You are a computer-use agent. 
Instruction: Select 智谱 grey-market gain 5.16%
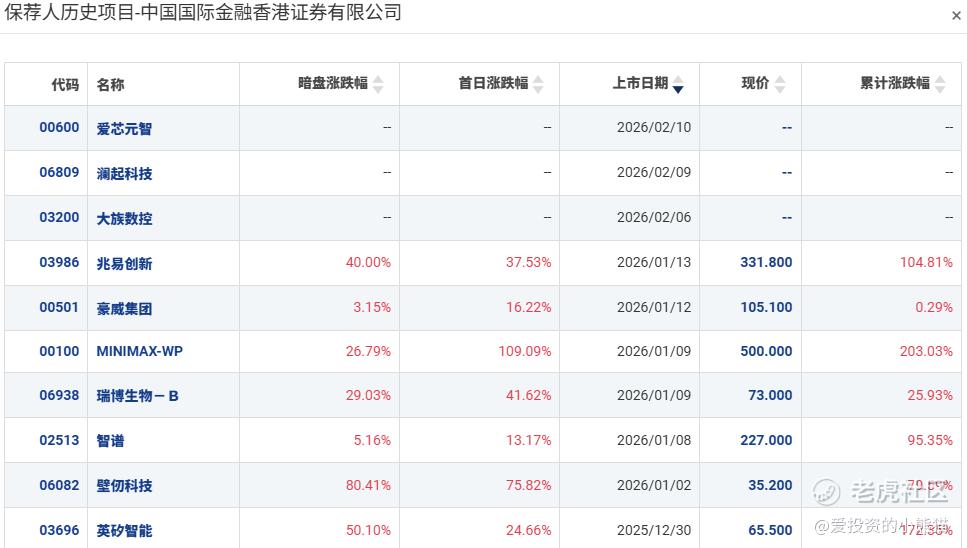[372, 441]
